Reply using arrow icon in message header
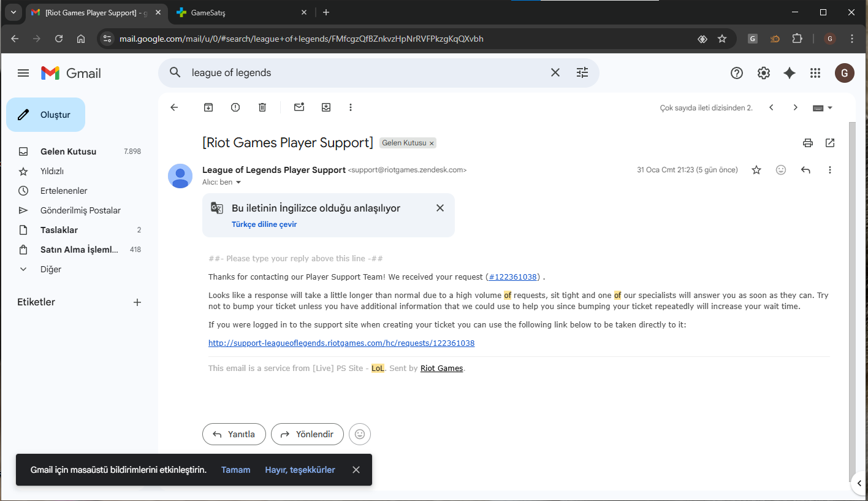 (805, 170)
